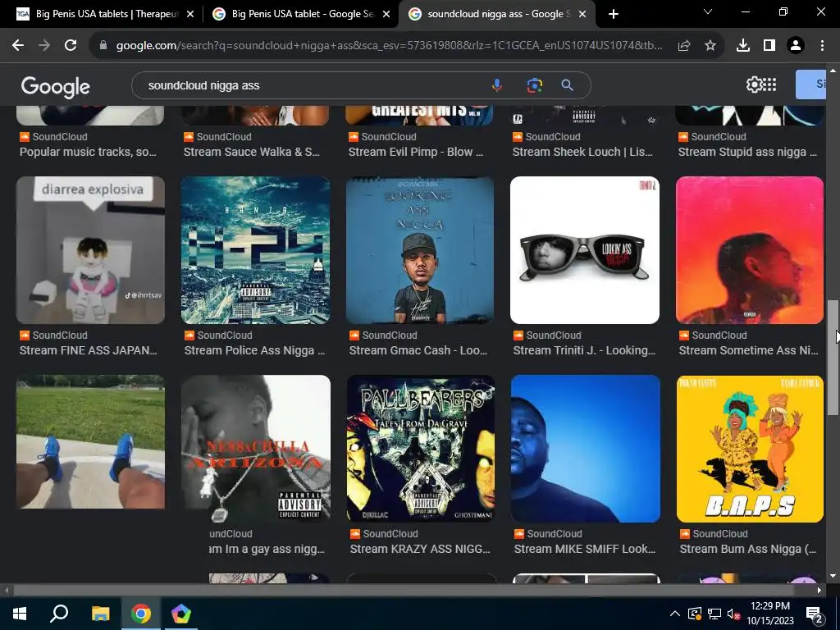Click the magnifier search button

[x=568, y=85]
